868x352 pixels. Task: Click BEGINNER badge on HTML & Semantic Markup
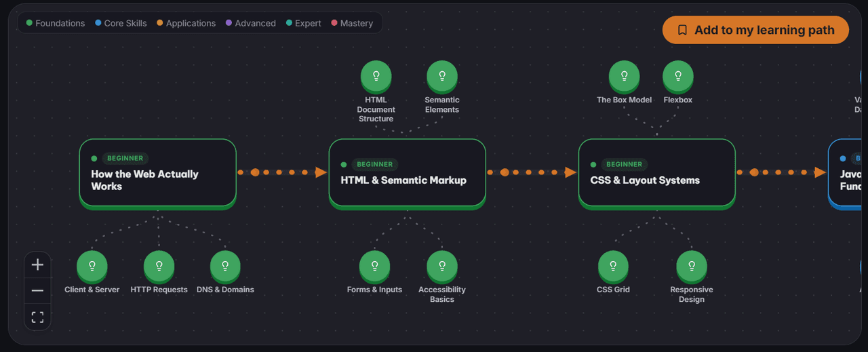375,164
